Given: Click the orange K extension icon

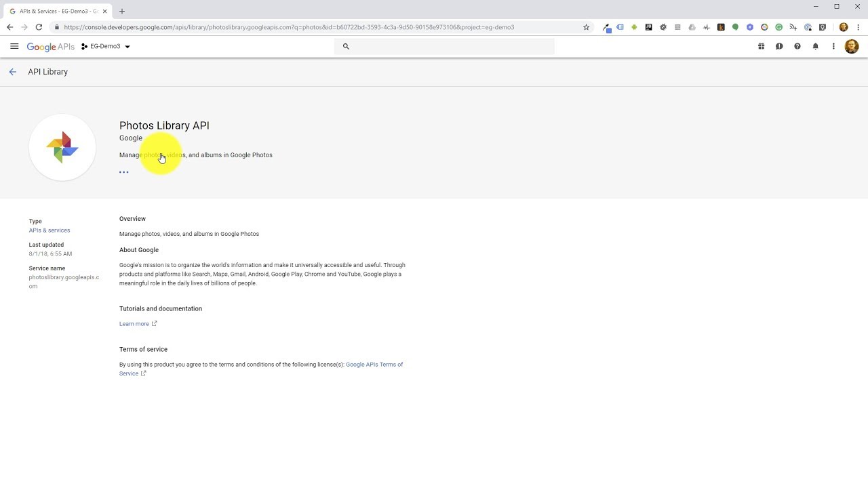Looking at the screenshot, I should 721,27.
